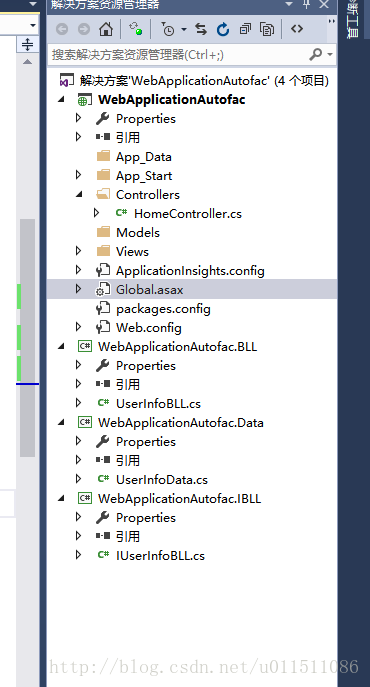370x687 pixels.
Task: Click the pending changes filter clock icon
Action: point(168,29)
